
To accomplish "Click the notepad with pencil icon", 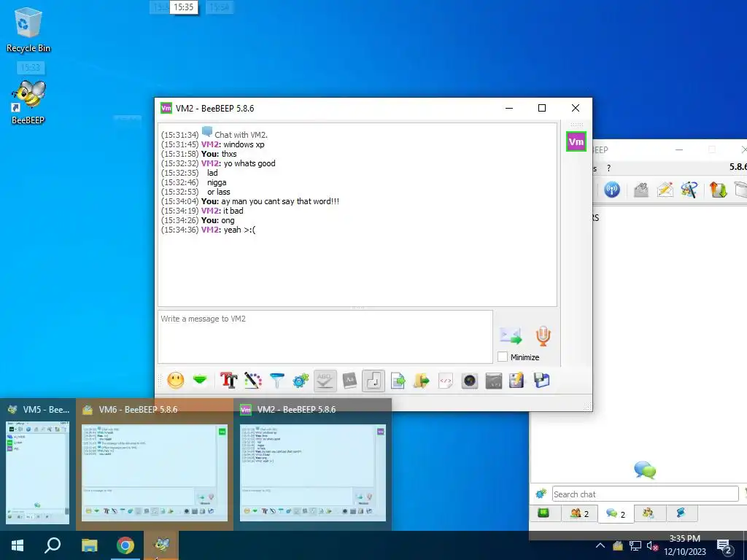I will [517, 381].
